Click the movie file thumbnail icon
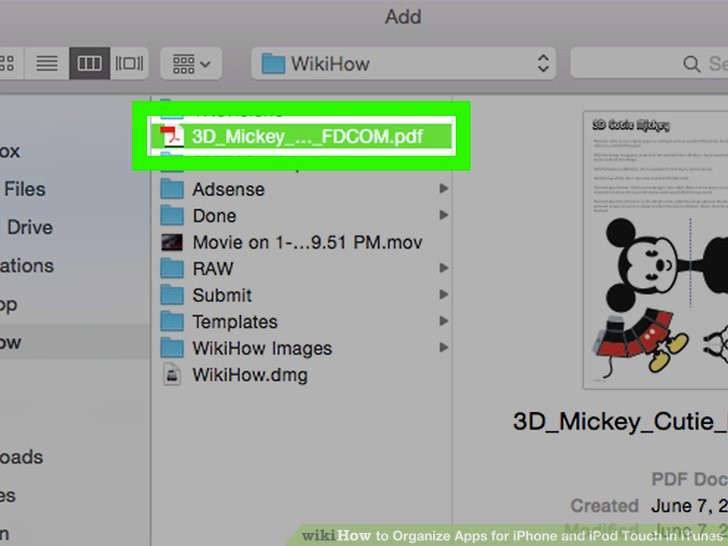728x546 pixels. (x=172, y=242)
